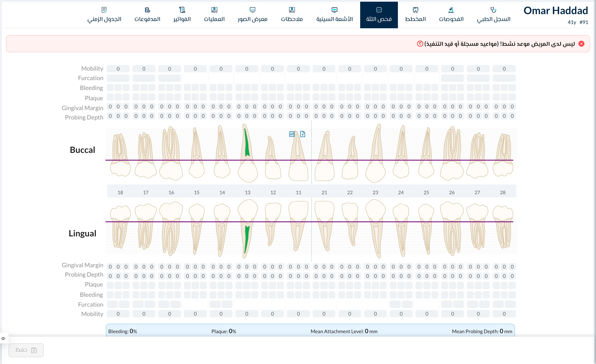Open the السجل الطبي tab

[x=494, y=15]
